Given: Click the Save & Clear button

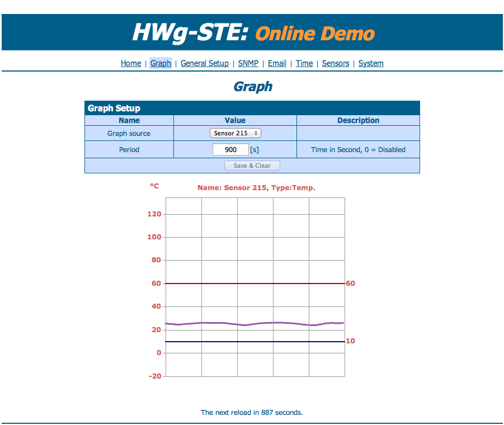Looking at the screenshot, I should [x=252, y=166].
